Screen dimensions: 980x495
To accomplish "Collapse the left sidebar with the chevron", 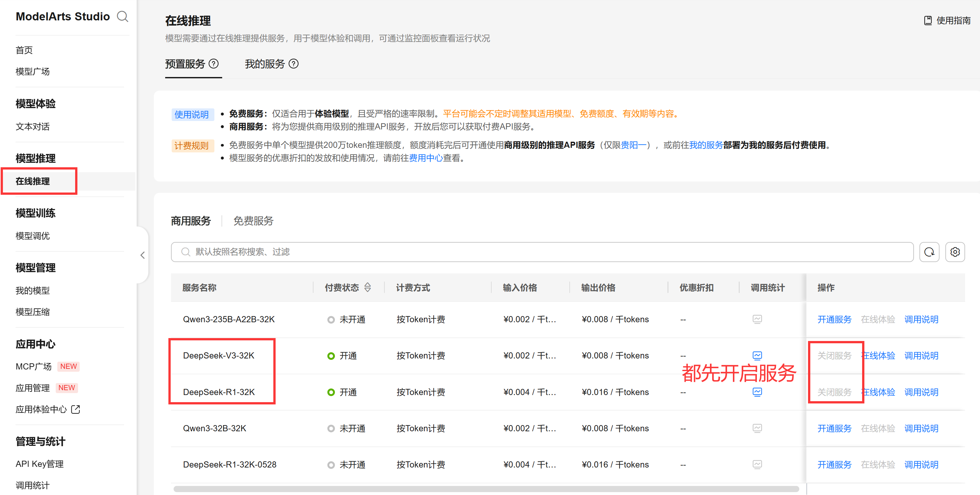I will [143, 255].
